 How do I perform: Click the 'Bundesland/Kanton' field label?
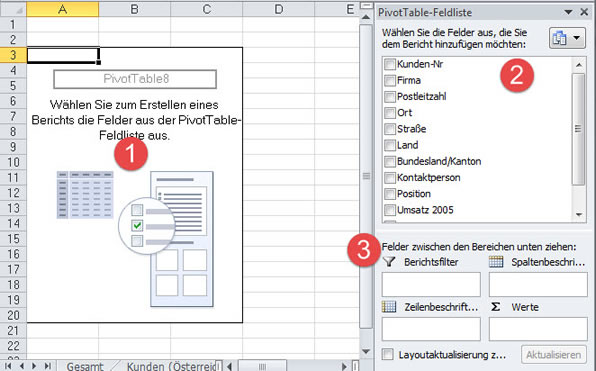point(439,162)
